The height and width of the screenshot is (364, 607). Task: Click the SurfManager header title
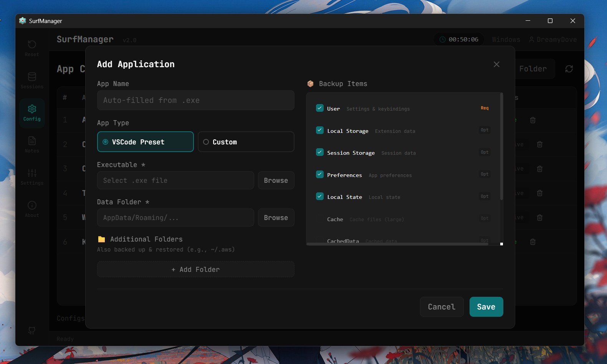85,39
